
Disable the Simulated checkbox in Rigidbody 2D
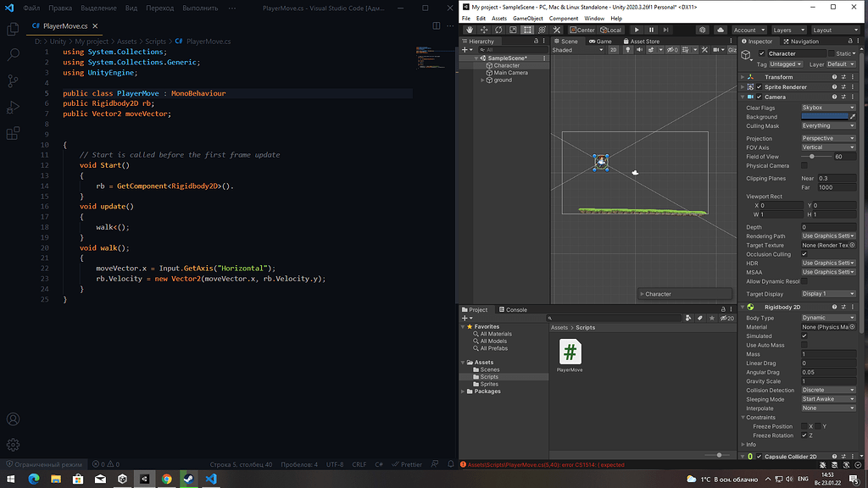pos(804,336)
